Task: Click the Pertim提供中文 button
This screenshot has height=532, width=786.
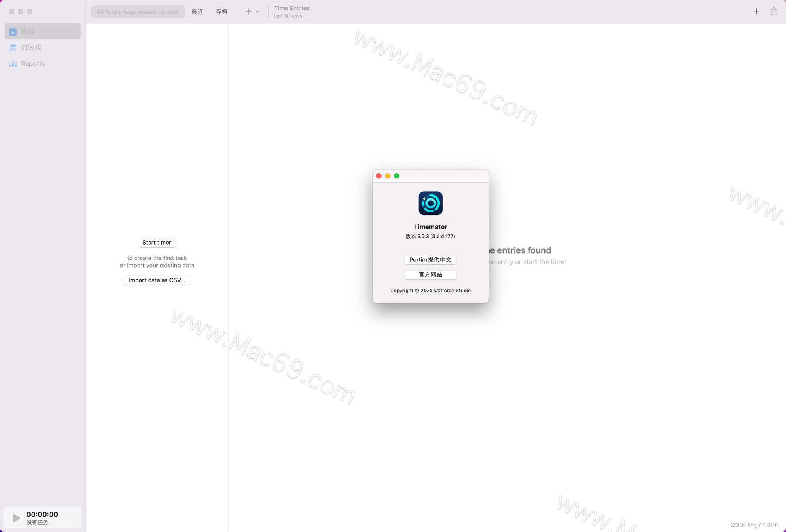Action: [x=430, y=260]
